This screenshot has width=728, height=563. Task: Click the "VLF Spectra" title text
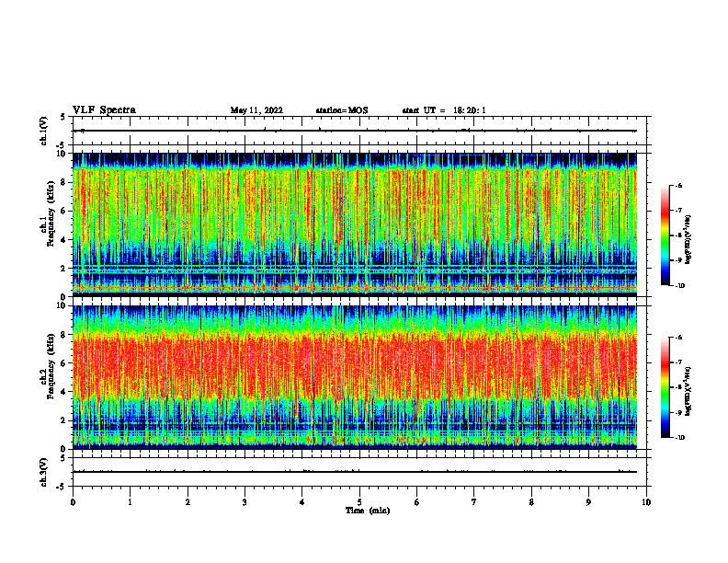pos(104,110)
